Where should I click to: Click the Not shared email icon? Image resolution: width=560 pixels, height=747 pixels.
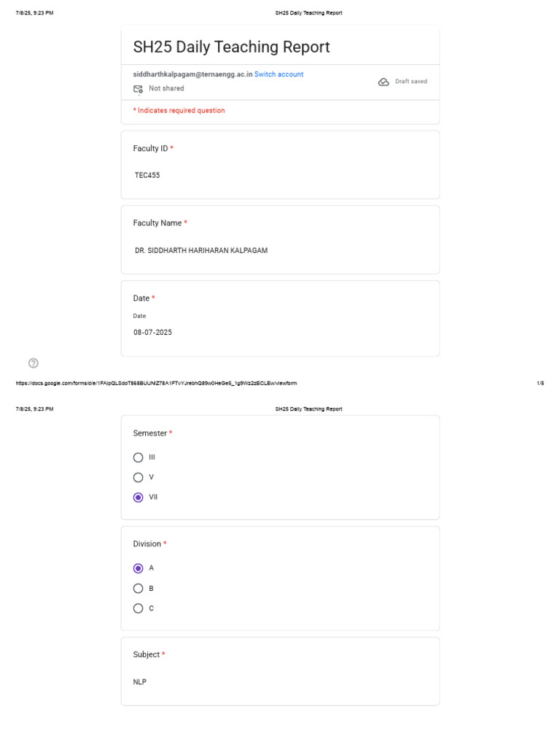point(138,89)
